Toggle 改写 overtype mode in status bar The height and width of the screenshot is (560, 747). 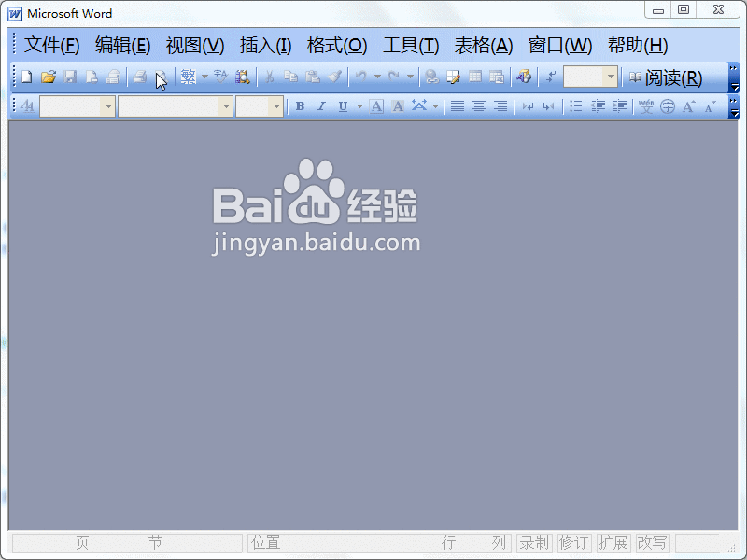[x=652, y=542]
